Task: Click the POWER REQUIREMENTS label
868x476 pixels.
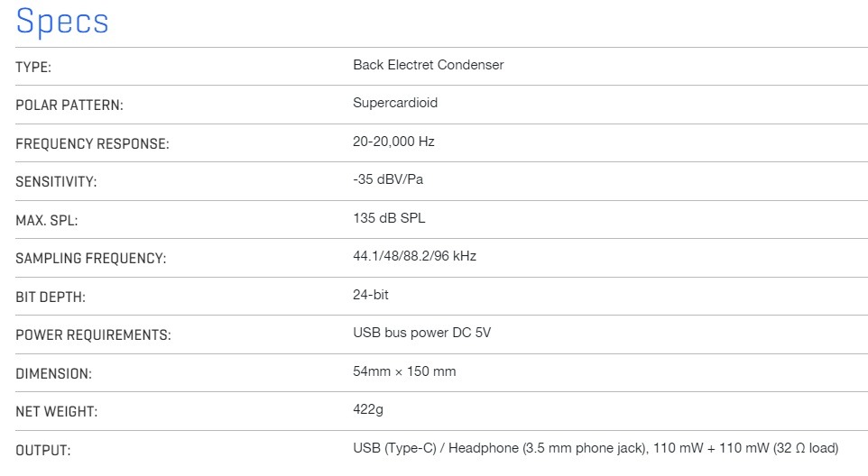Action: (93, 335)
